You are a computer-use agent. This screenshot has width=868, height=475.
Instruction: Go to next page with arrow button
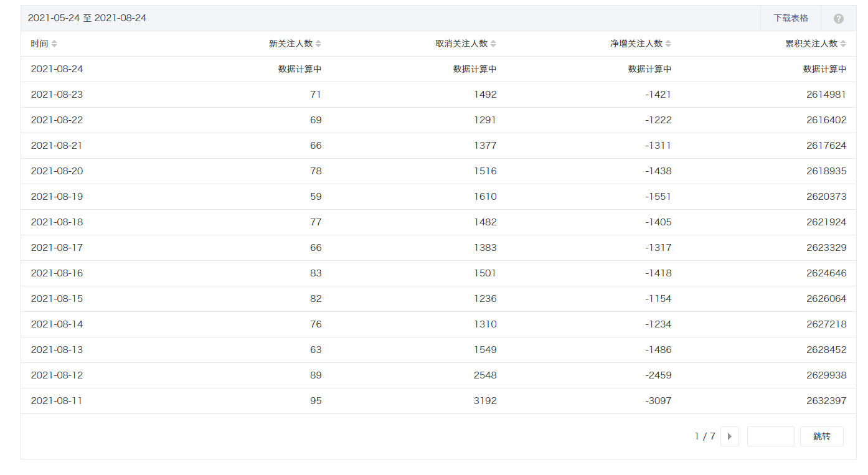(x=729, y=436)
